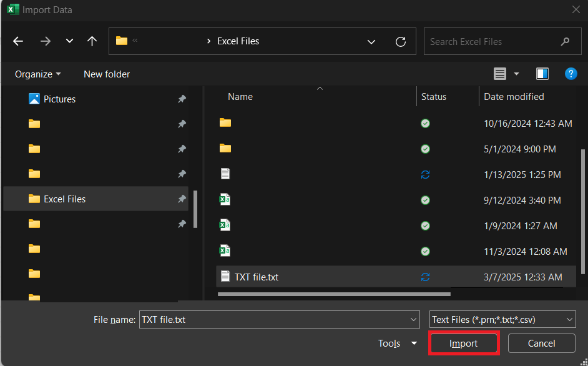The width and height of the screenshot is (588, 366).
Task: Select Pictures in the navigation pane
Action: tap(96, 99)
